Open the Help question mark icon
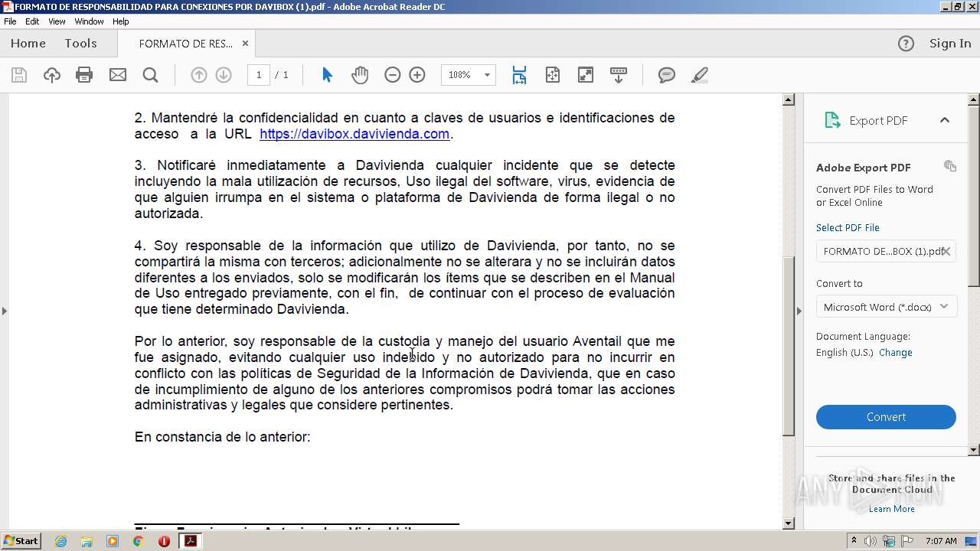This screenshot has height=551, width=980. [x=906, y=44]
